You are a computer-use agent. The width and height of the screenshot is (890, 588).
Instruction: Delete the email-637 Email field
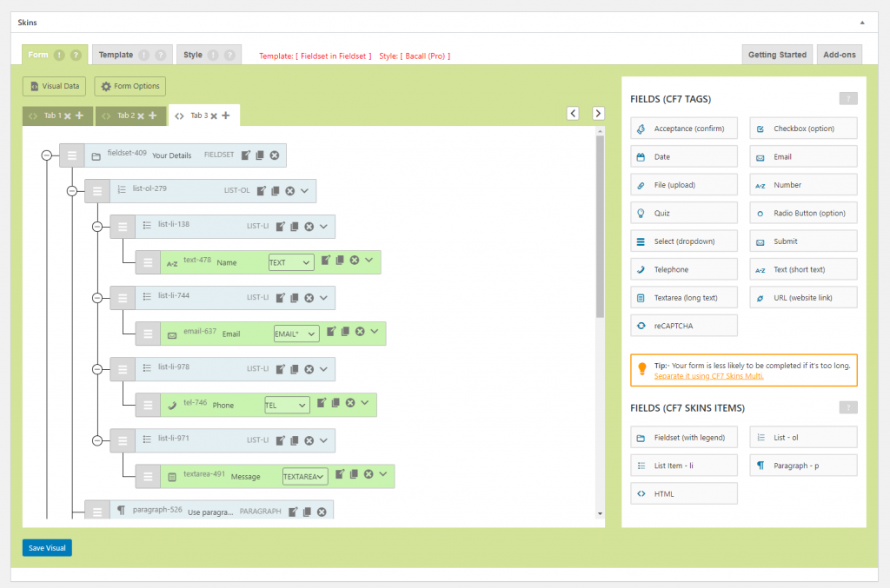click(x=359, y=332)
